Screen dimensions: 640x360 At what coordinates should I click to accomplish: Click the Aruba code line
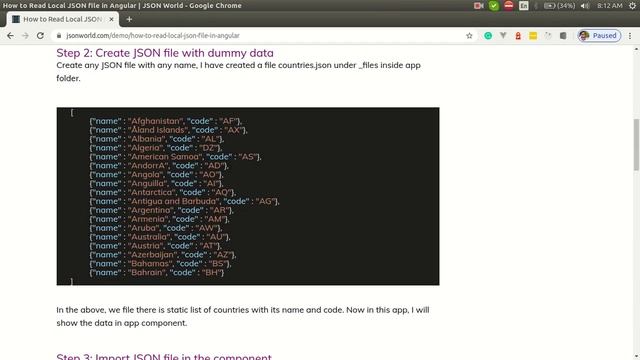click(x=156, y=228)
